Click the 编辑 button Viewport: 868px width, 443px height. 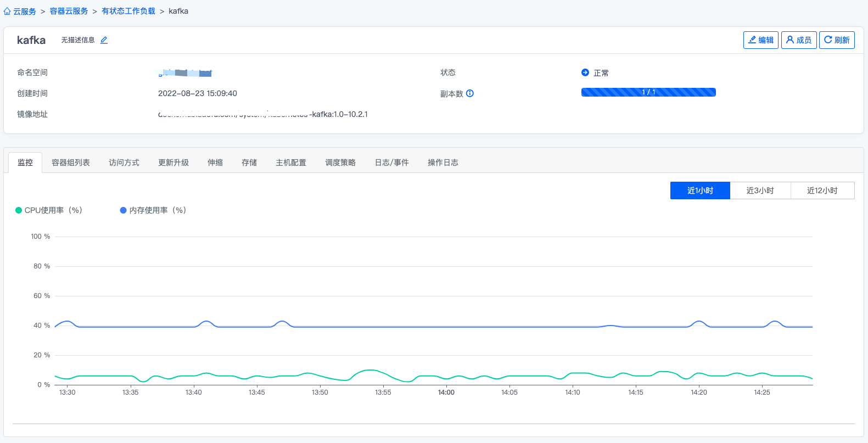point(761,40)
